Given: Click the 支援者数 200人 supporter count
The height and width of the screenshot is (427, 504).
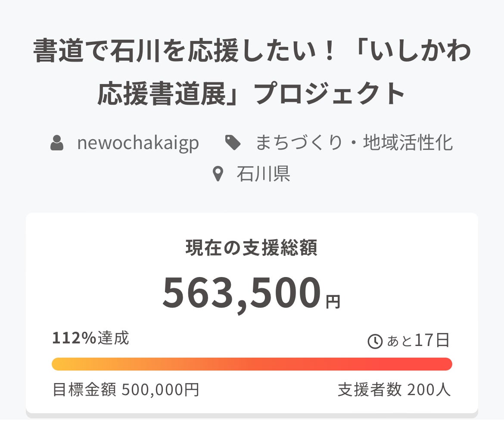Looking at the screenshot, I should tap(394, 390).
